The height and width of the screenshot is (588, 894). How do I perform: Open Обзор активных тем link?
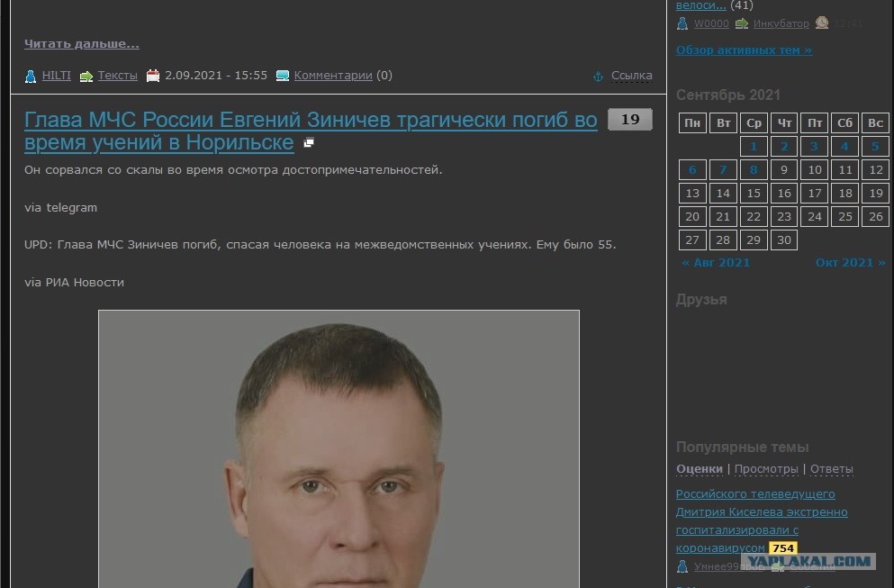tap(744, 50)
